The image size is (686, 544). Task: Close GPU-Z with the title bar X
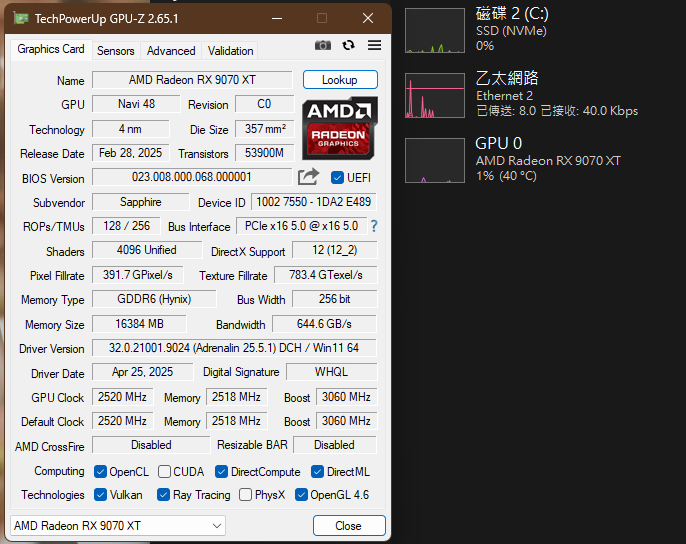(368, 18)
